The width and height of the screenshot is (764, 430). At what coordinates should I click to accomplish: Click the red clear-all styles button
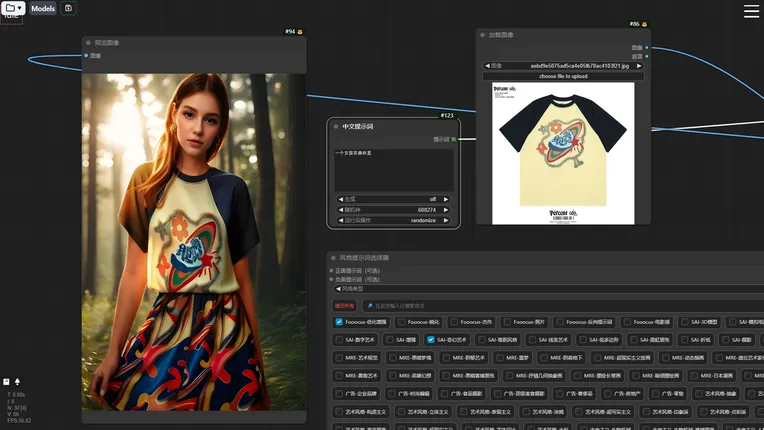point(343,305)
